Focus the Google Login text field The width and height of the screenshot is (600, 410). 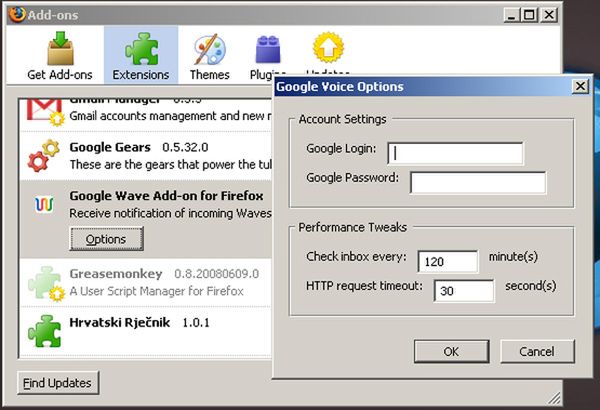[x=455, y=154]
